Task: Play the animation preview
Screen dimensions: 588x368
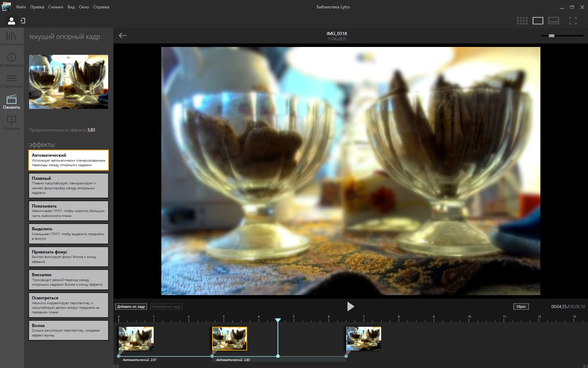Action: tap(350, 307)
